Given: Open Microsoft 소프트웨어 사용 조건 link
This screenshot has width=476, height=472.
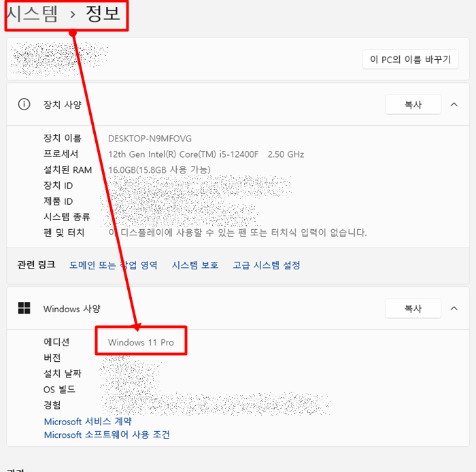Looking at the screenshot, I should click(x=107, y=435).
